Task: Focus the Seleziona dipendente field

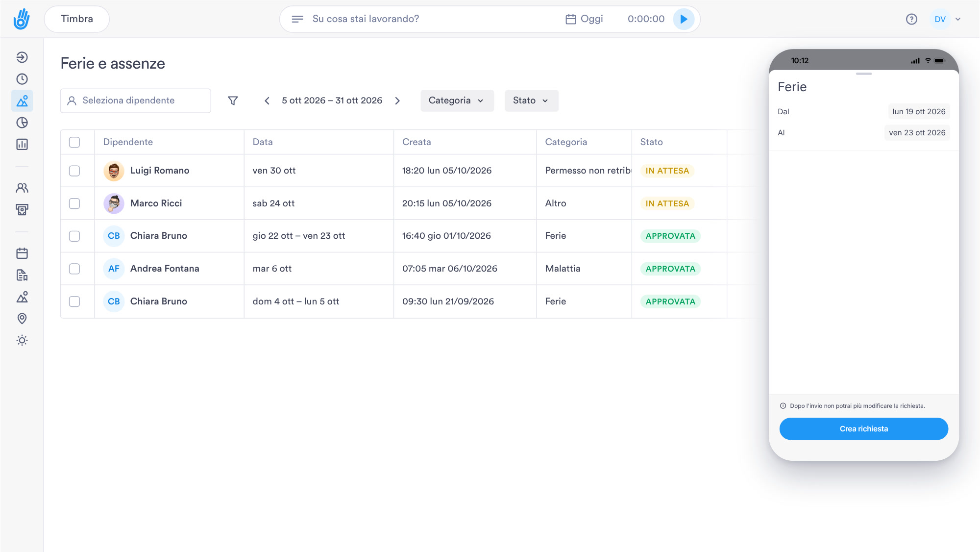Action: click(136, 100)
